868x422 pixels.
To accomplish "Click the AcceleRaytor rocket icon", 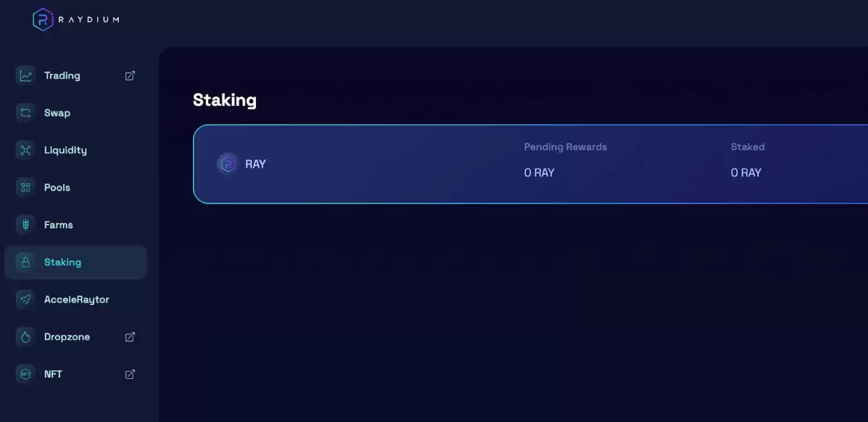I will 26,299.
